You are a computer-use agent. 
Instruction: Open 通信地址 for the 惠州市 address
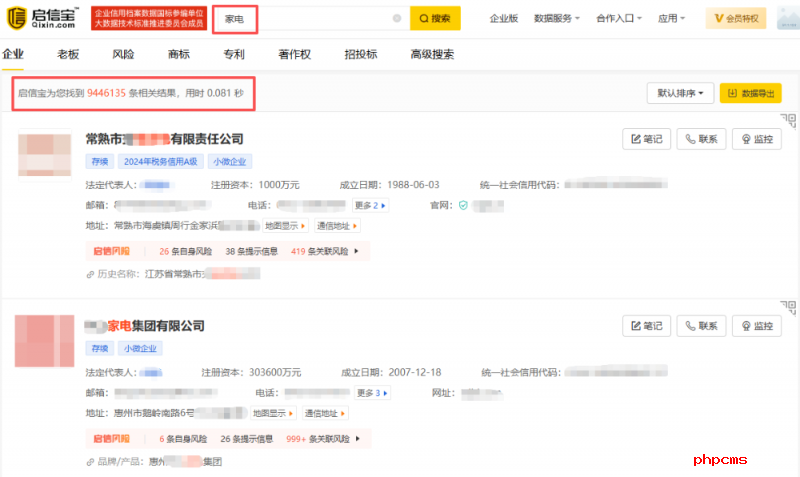(325, 413)
